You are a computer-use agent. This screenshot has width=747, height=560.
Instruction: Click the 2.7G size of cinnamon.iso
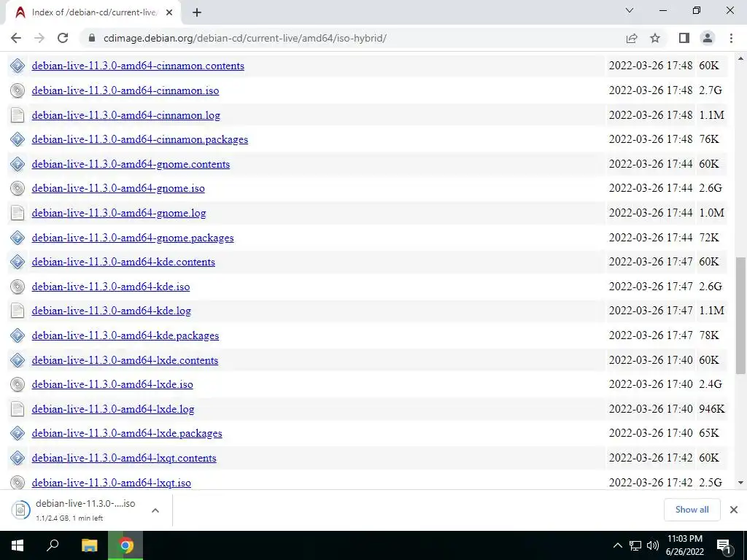[x=711, y=90]
